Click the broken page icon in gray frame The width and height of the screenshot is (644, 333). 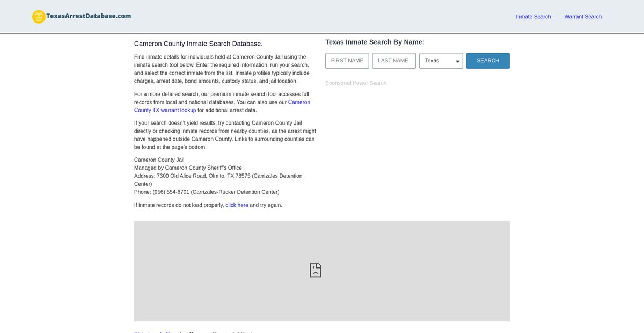point(316,270)
